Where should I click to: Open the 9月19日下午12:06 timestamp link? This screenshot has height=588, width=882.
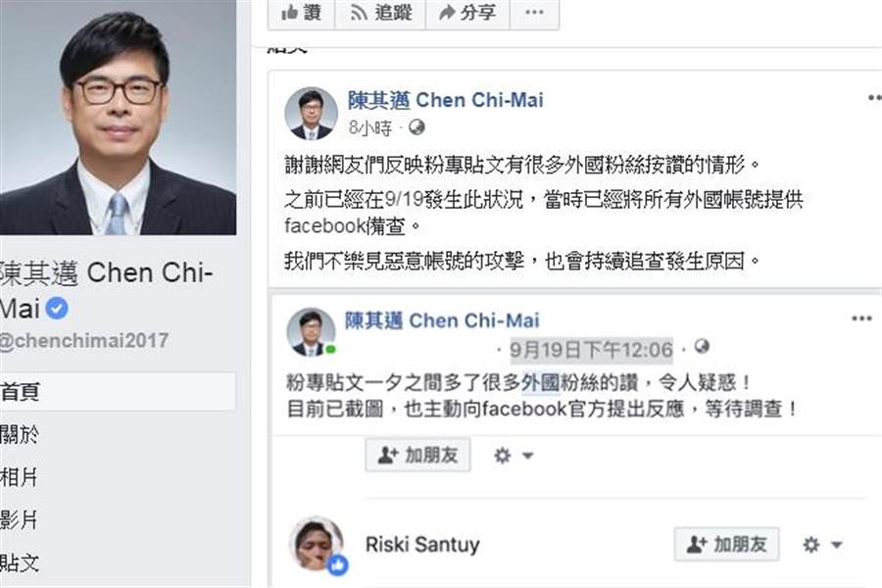click(x=591, y=349)
